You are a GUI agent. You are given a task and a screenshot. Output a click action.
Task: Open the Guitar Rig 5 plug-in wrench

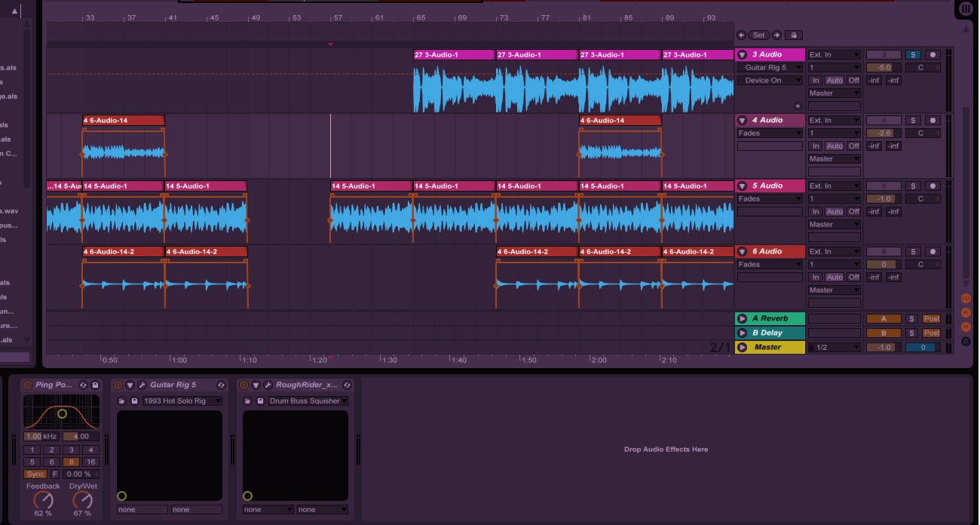click(x=142, y=385)
